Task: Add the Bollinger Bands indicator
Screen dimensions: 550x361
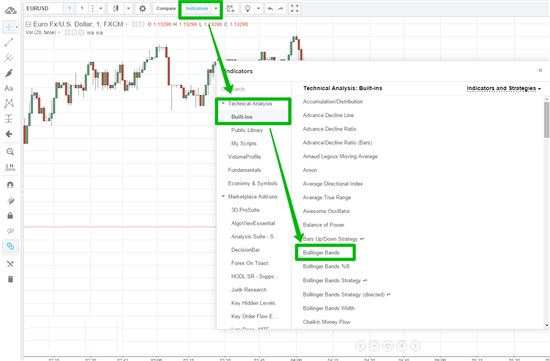Action: [321, 253]
